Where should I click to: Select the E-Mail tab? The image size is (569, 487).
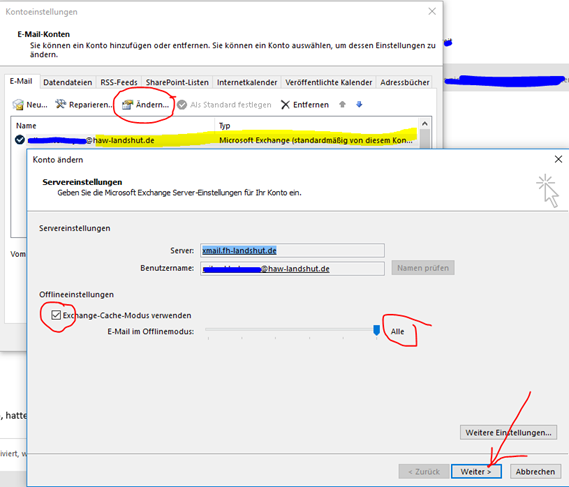pyautogui.click(x=21, y=81)
